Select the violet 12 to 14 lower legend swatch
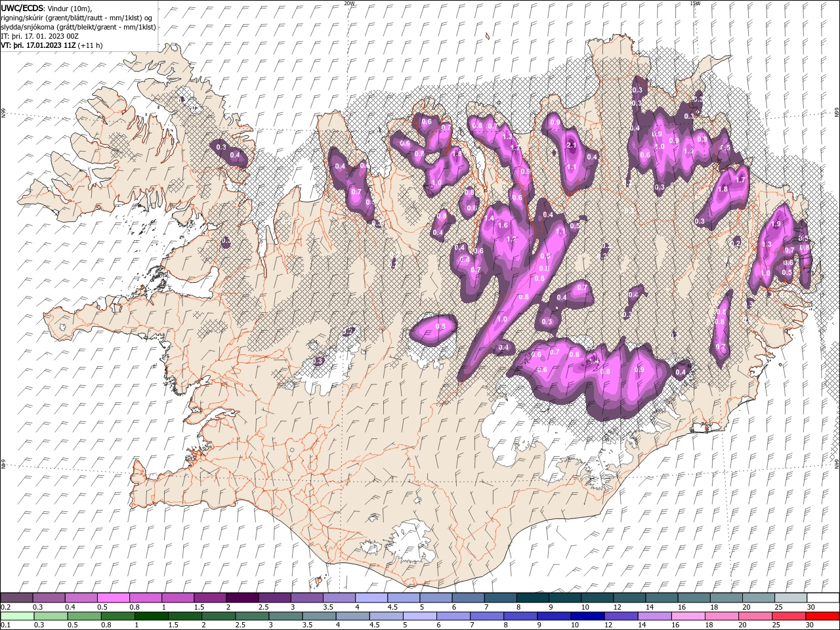Image resolution: width=840 pixels, height=630 pixels. pyautogui.click(x=620, y=616)
